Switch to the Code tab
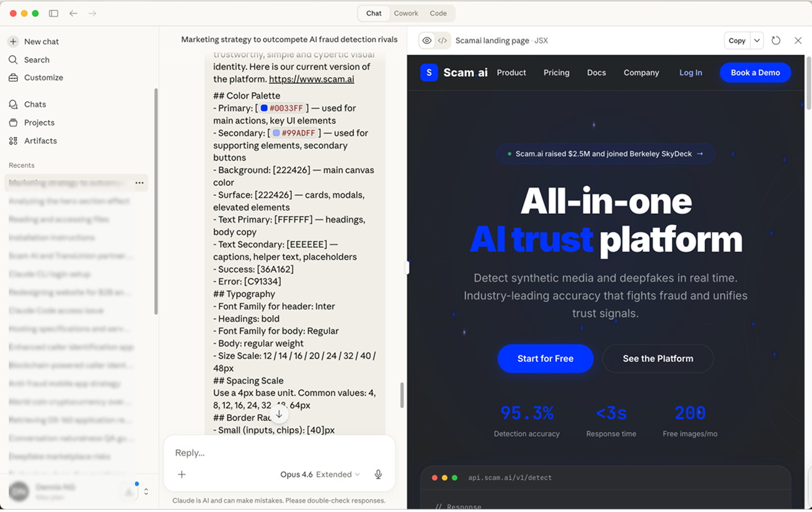The height and width of the screenshot is (512, 812). 438,13
